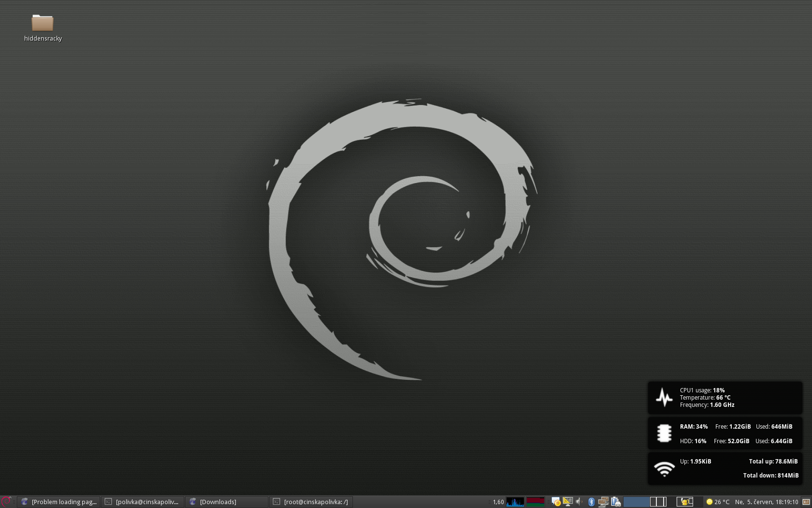This screenshot has height=508, width=812.
Task: Click the Free: 1.22GiB memory value
Action: tap(733, 427)
